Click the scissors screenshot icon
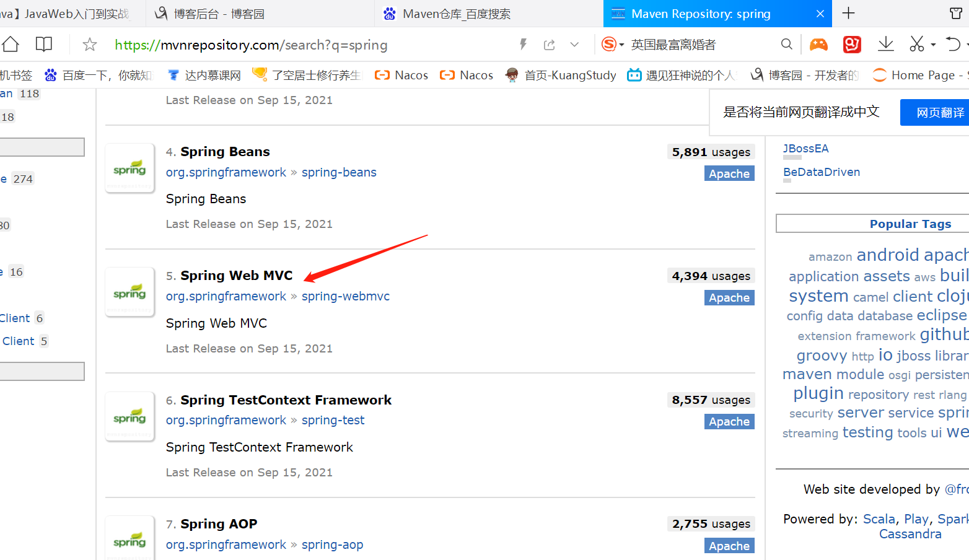This screenshot has width=969, height=560. pyautogui.click(x=917, y=44)
